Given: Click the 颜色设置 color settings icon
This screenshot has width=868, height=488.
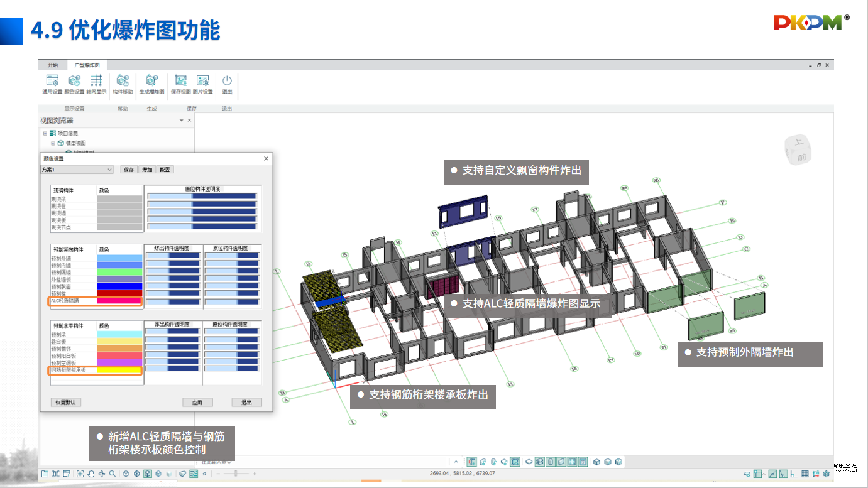Looking at the screenshot, I should (74, 81).
